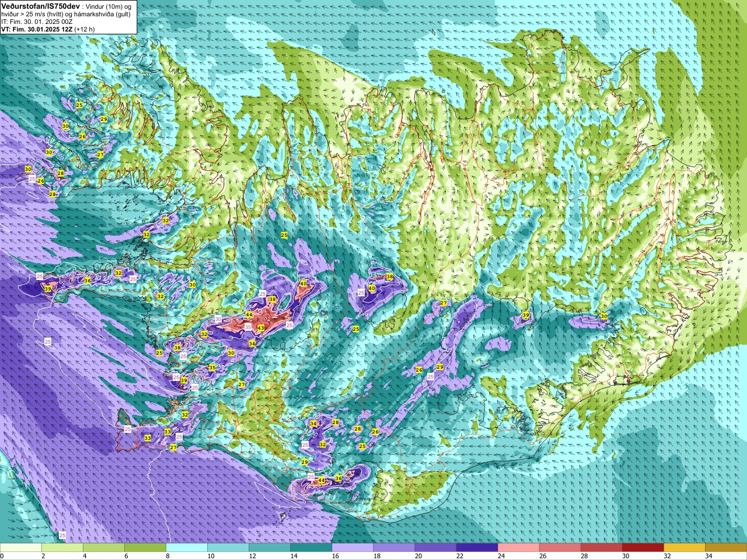Select the 6–8 m/s dark green legend swatch
This screenshot has height=560, width=747.
pyautogui.click(x=145, y=548)
